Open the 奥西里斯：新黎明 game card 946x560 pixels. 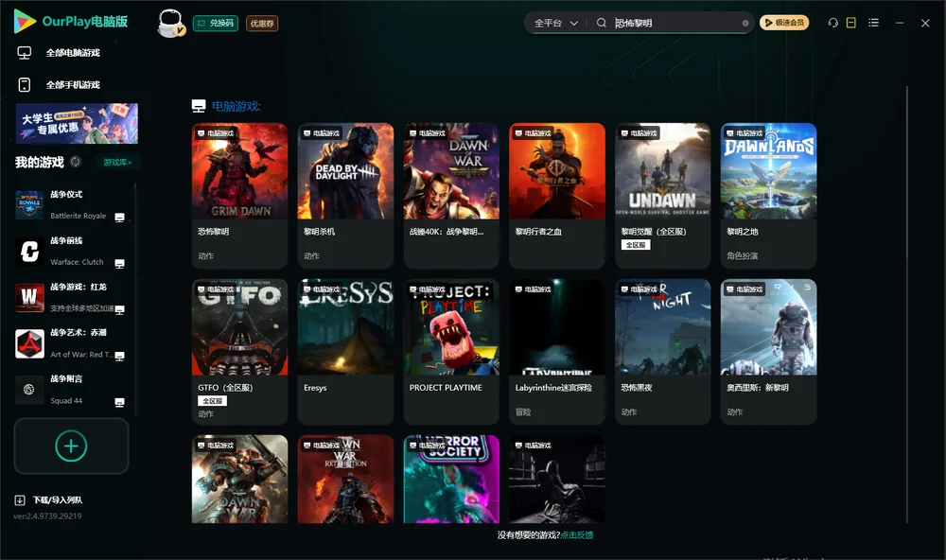pos(768,352)
